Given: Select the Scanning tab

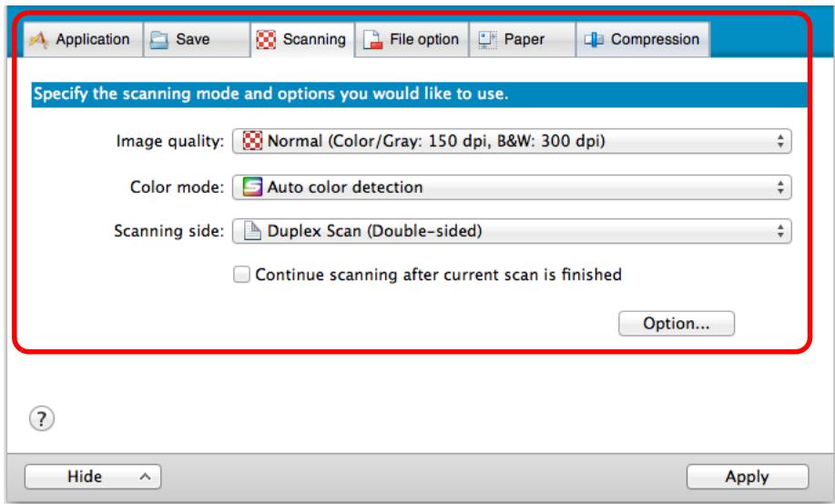Looking at the screenshot, I should click(302, 39).
